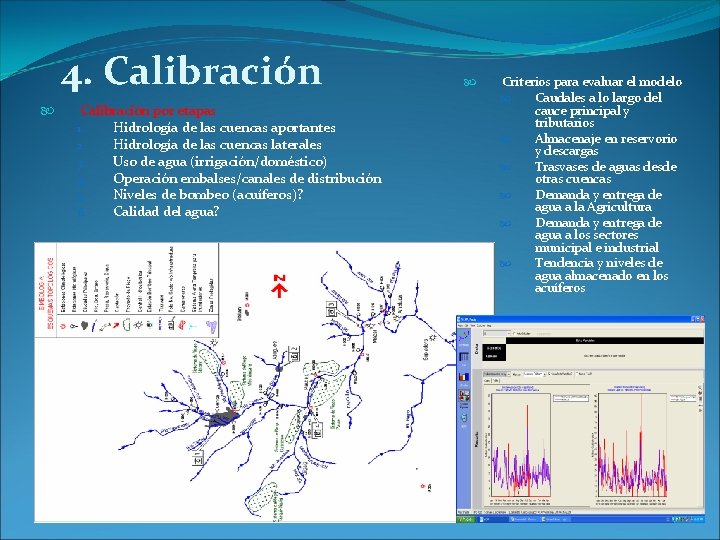This screenshot has width=720, height=540.
Task: Click 'Trasvases de aguas desde otras cuencas'
Action: [x=606, y=172]
